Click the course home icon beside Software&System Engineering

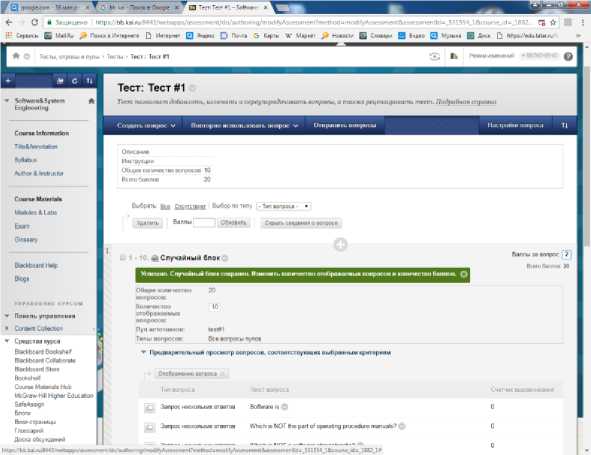click(91, 101)
